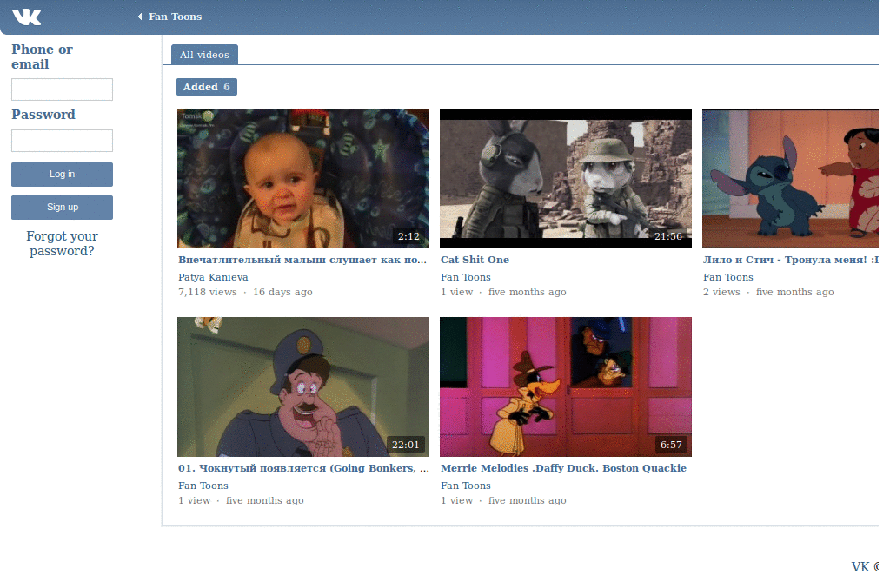This screenshot has height=588, width=890.
Task: Play the Daffy Duck thumbnail
Action: (565, 386)
